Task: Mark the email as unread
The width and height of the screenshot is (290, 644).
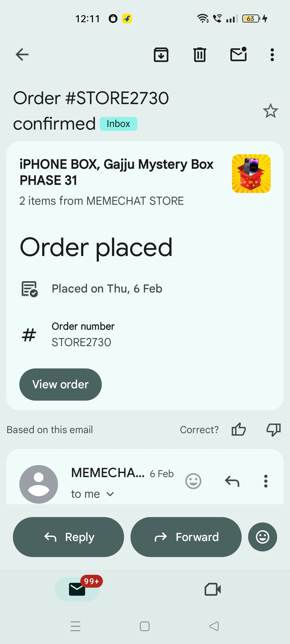Action: pyautogui.click(x=238, y=54)
